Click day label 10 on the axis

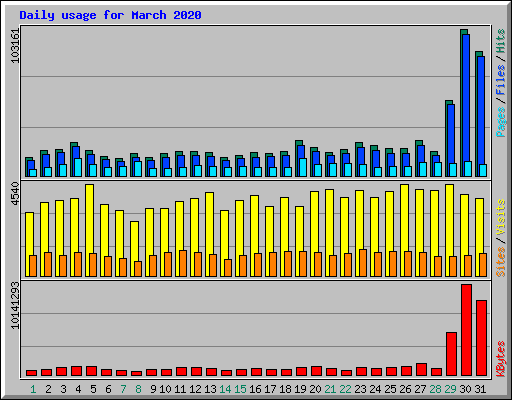click(x=165, y=389)
